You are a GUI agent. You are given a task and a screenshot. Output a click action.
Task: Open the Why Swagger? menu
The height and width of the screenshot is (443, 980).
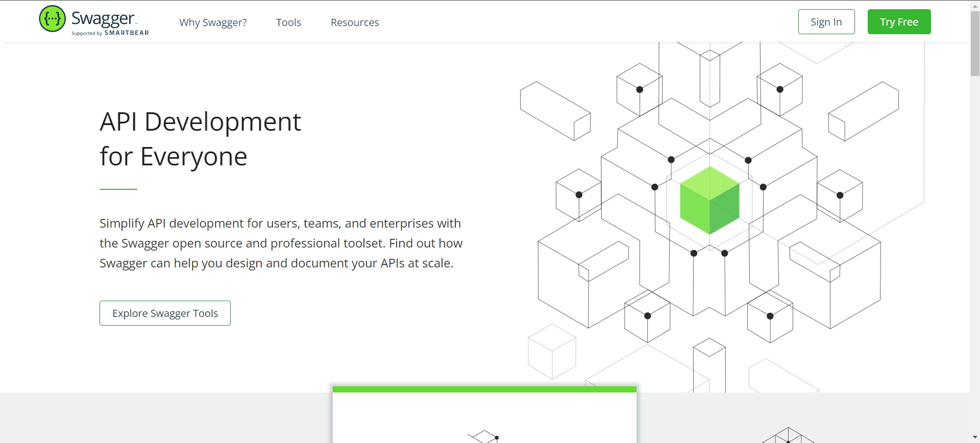pyautogui.click(x=213, y=22)
